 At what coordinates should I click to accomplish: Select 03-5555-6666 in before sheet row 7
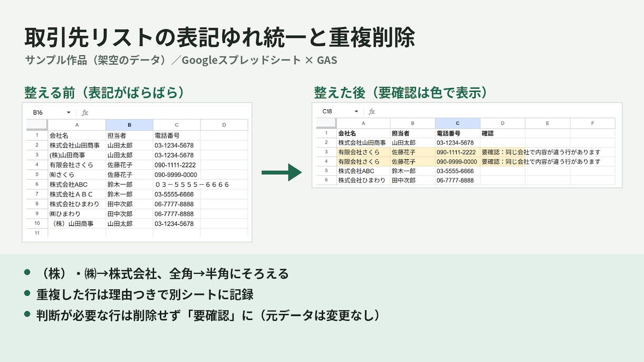[177, 194]
